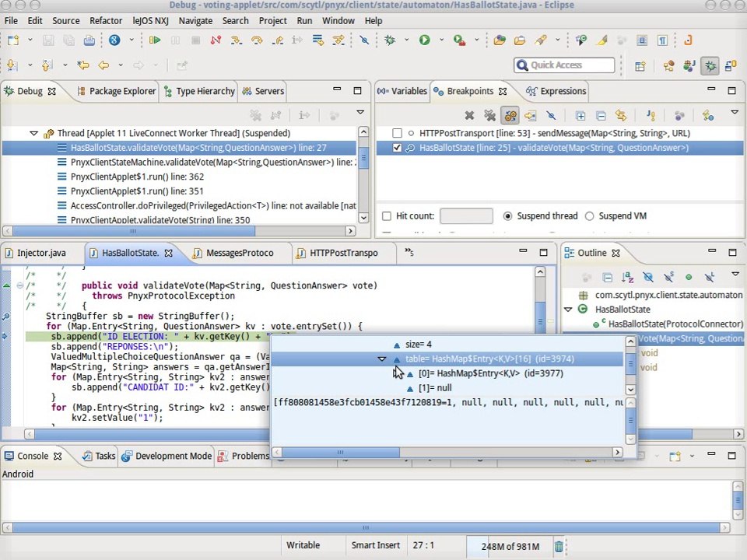Click Collapse All icon in Breakpoints view
Screen dimensions: 747x560
pos(601,115)
